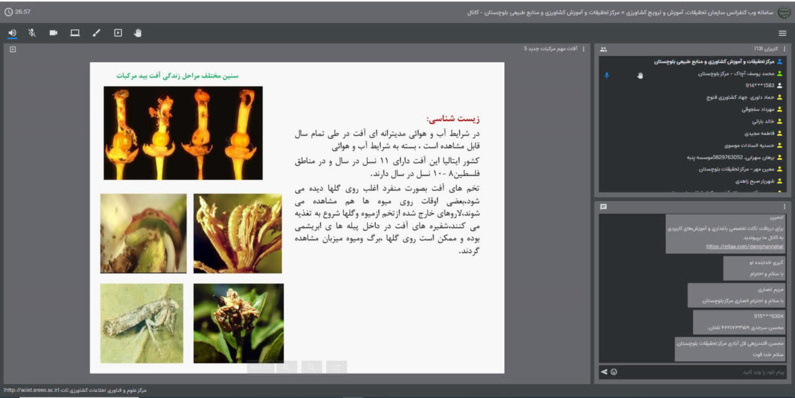795x398 pixels.
Task: Open users panel three-dot options menu
Action: pyautogui.click(x=784, y=49)
